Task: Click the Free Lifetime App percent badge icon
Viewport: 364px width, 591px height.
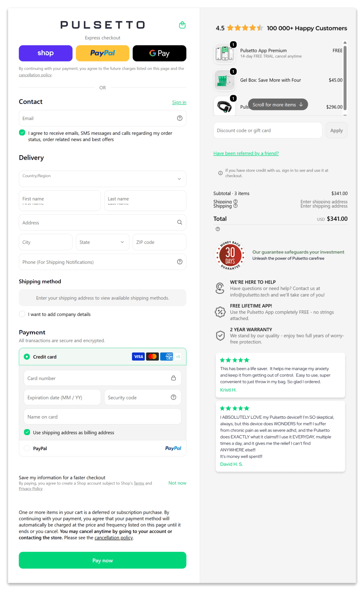Action: 220,312
